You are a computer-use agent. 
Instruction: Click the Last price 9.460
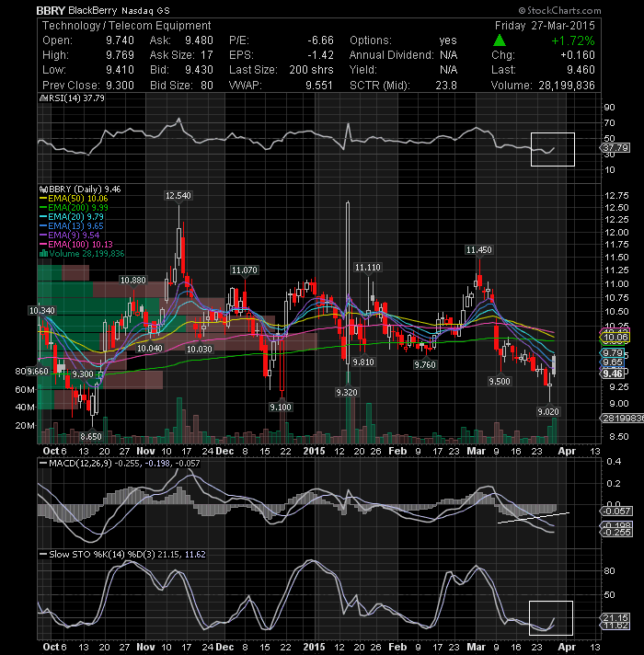(x=581, y=70)
